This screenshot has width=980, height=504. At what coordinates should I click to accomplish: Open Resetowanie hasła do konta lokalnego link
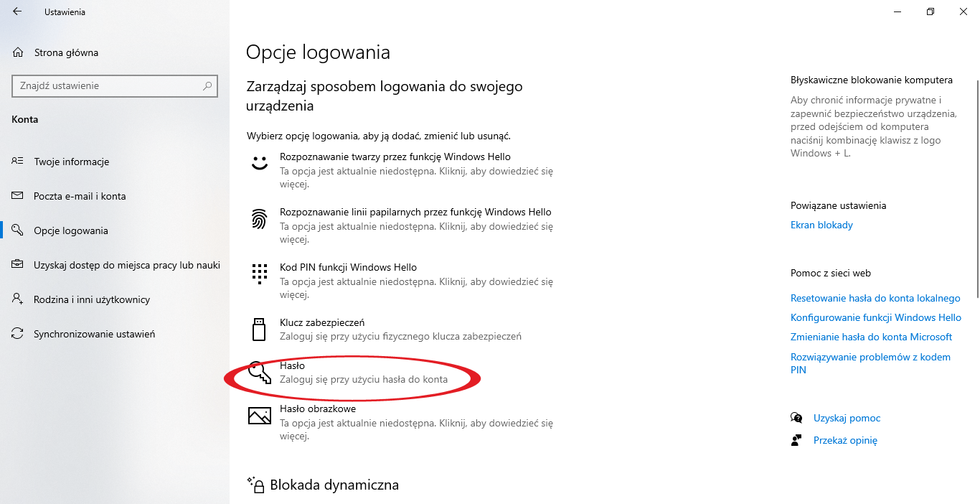[875, 298]
